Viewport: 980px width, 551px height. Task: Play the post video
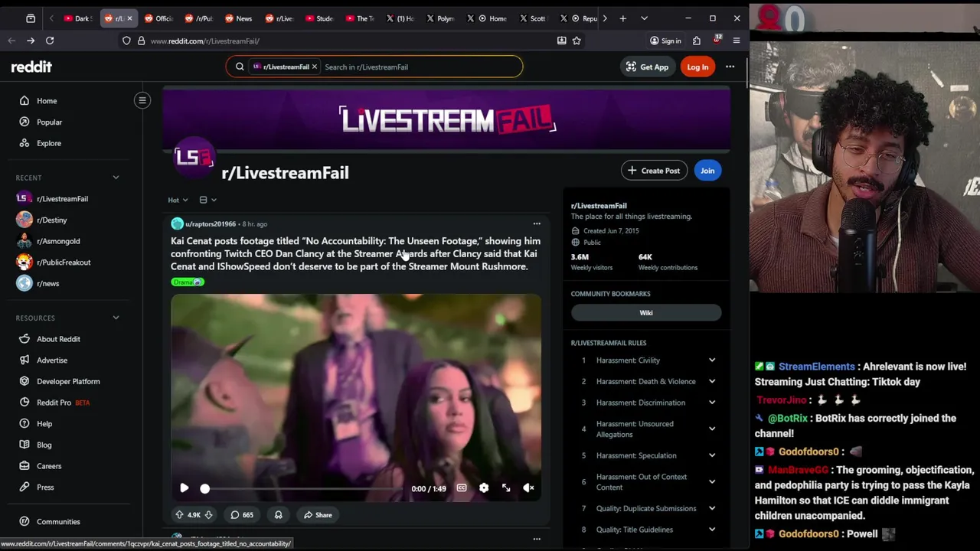pos(185,488)
